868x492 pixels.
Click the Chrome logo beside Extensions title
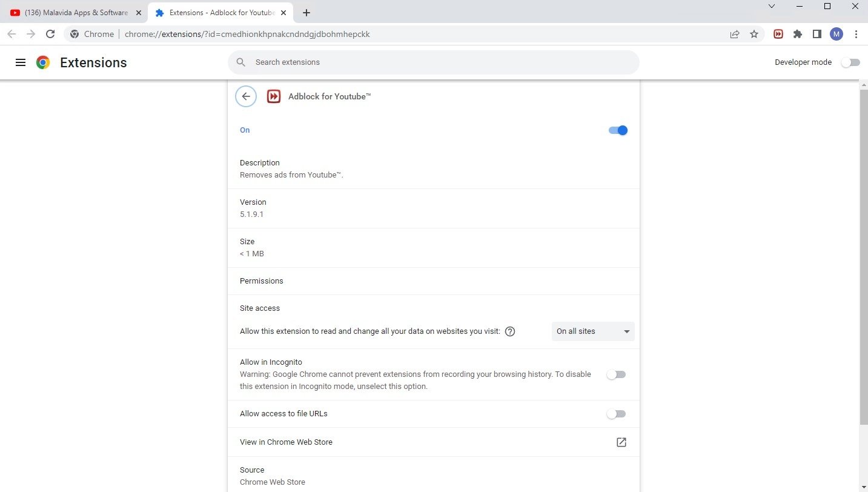pyautogui.click(x=43, y=62)
